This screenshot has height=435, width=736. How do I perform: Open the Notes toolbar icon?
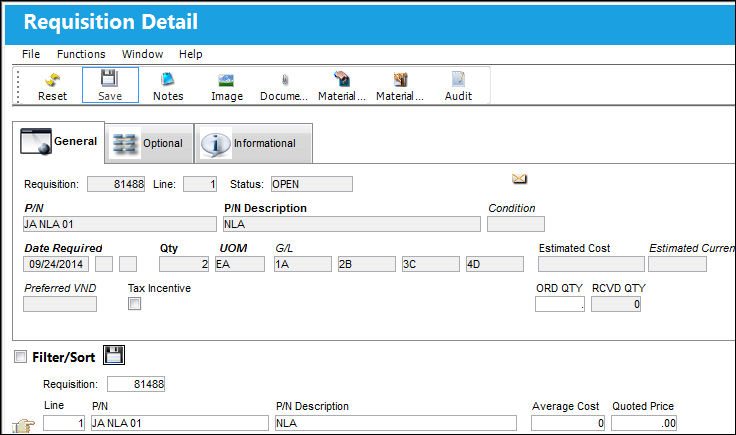168,86
